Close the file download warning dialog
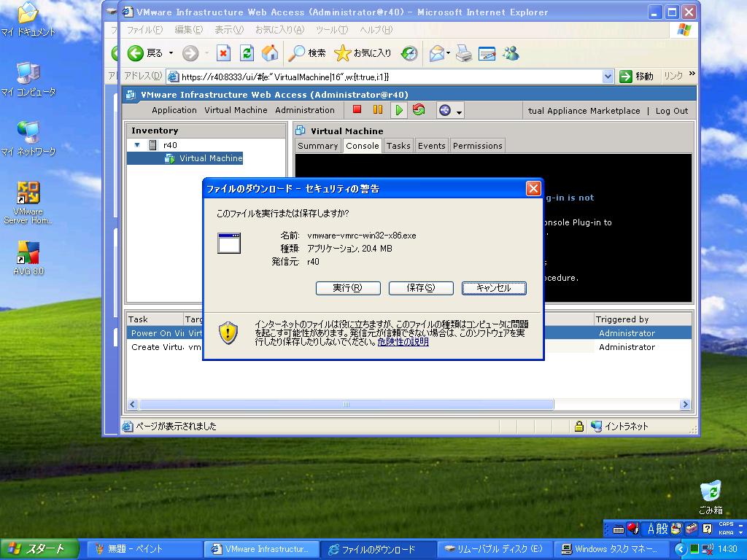This screenshot has width=747, height=560. tap(533, 189)
